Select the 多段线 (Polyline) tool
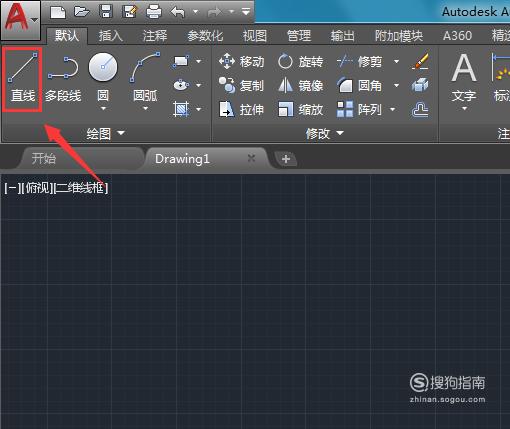Image resolution: width=510 pixels, height=429 pixels. 63,79
